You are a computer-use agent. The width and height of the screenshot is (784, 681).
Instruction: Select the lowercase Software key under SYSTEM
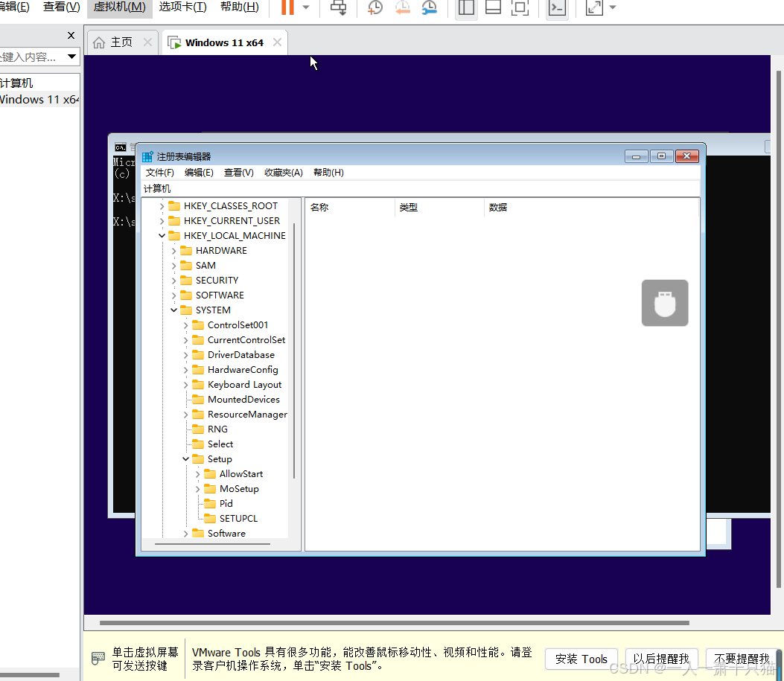click(226, 534)
